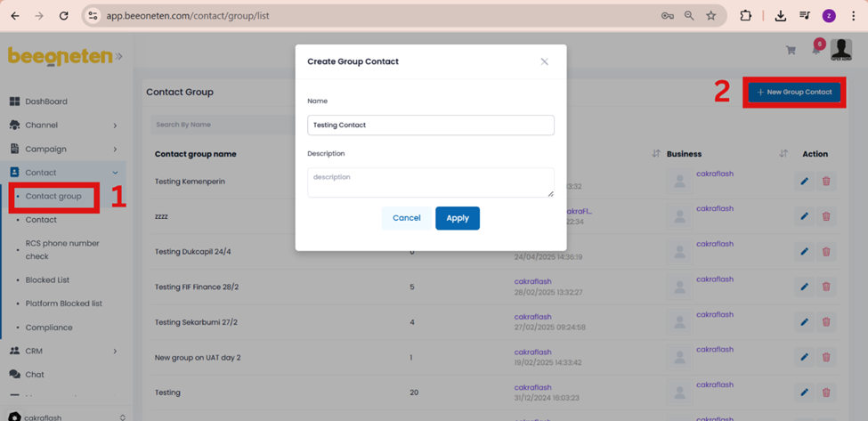
Task: Open the notifications bell icon
Action: pyautogui.click(x=815, y=50)
